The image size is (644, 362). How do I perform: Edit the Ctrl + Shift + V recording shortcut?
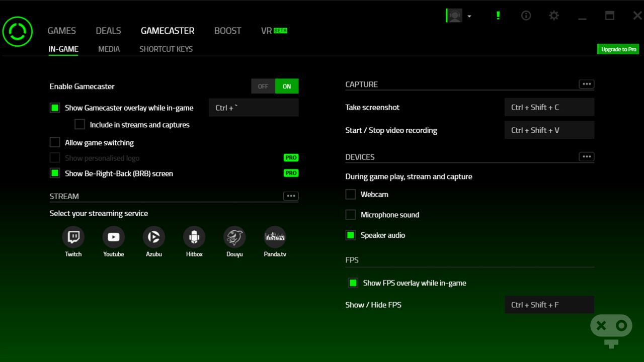(549, 130)
